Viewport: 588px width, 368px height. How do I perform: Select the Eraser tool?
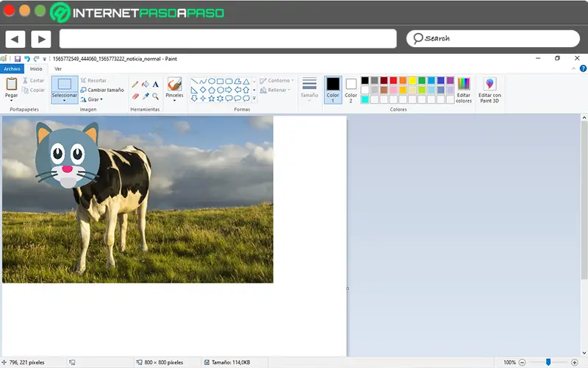click(135, 96)
